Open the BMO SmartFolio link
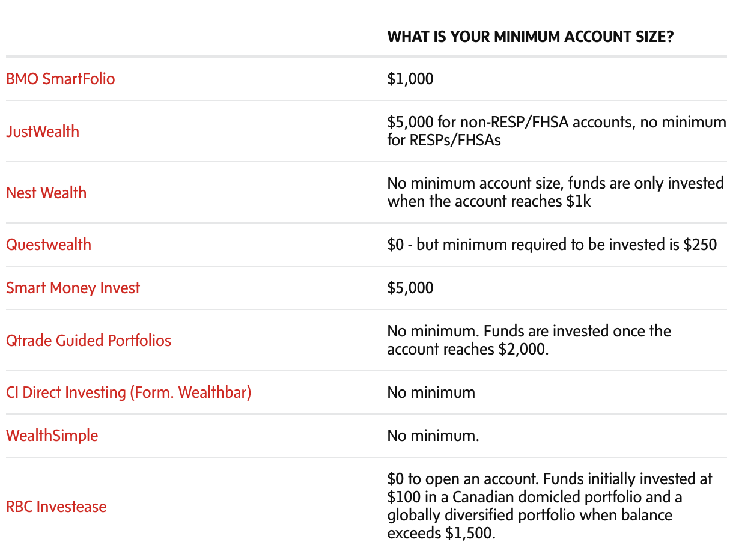The height and width of the screenshot is (560, 733). [60, 79]
